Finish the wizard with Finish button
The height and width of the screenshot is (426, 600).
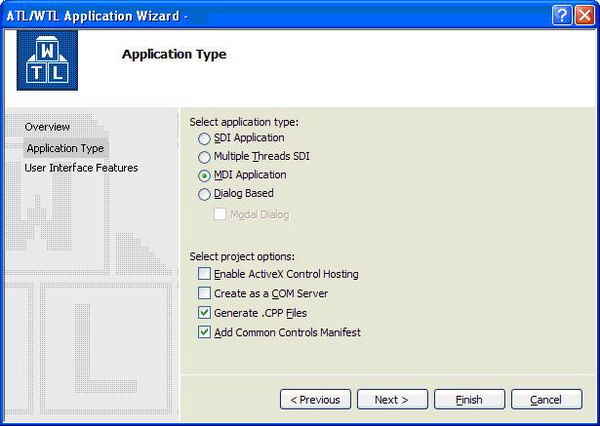click(470, 400)
